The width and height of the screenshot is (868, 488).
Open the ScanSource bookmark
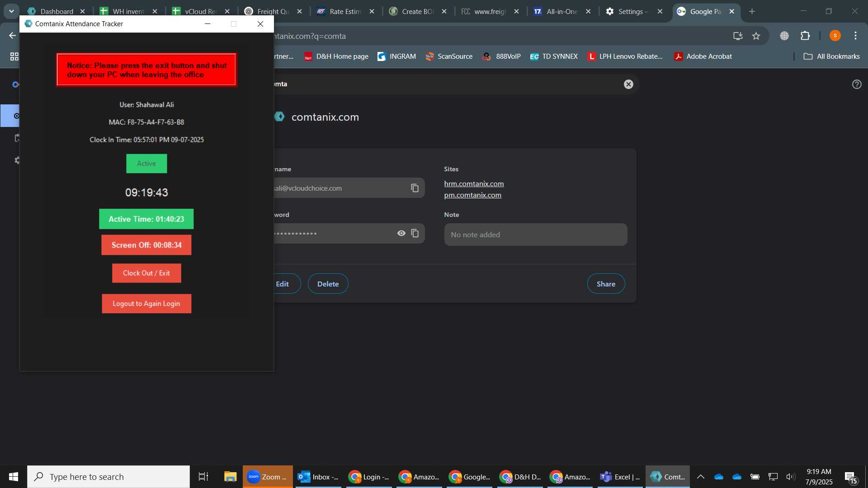(449, 56)
